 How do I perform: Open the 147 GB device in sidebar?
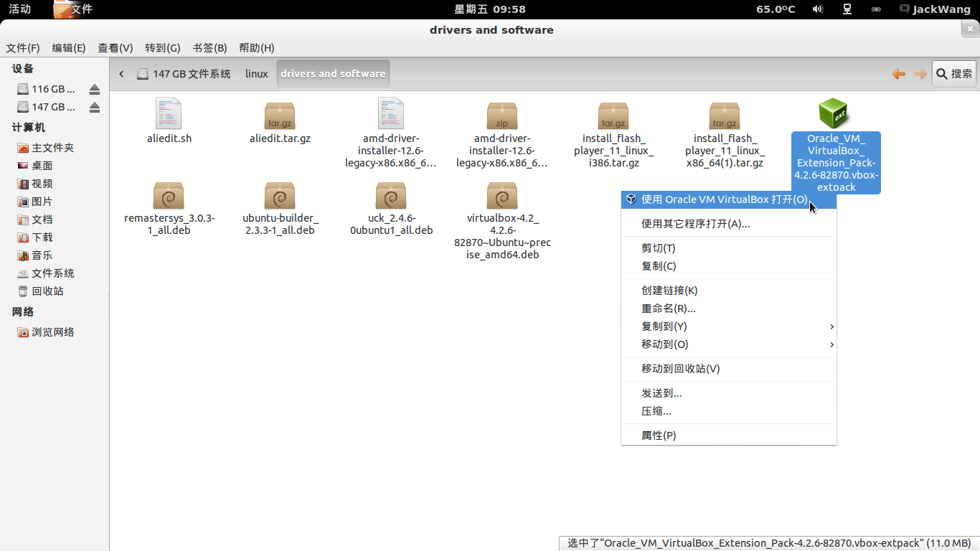[x=47, y=107]
